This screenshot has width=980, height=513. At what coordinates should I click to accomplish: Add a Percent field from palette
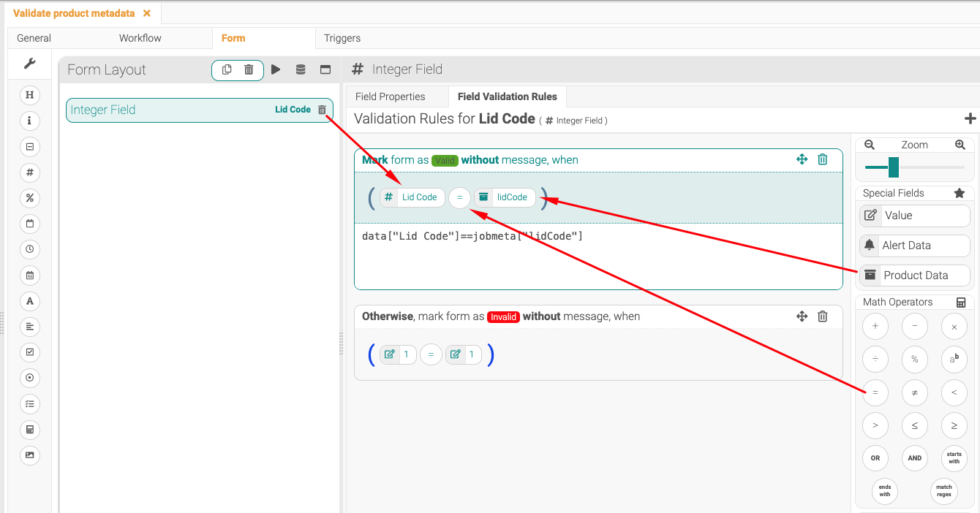[30, 198]
